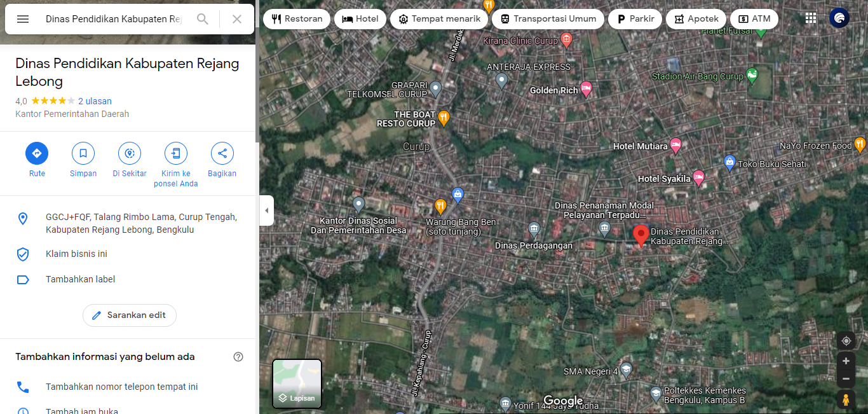Click the GRAPARI TELKOMSEL CURUP marker
The image size is (868, 414).
point(435,88)
